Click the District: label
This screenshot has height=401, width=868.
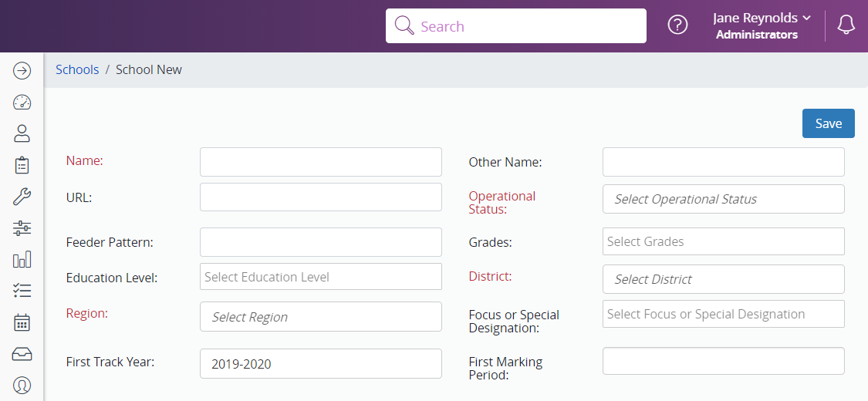pos(491,276)
